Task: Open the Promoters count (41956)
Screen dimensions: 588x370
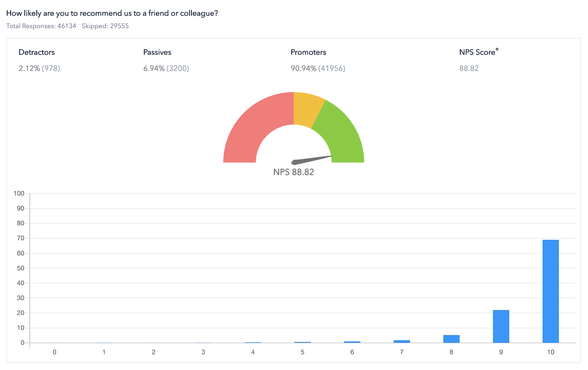Action: 332,69
